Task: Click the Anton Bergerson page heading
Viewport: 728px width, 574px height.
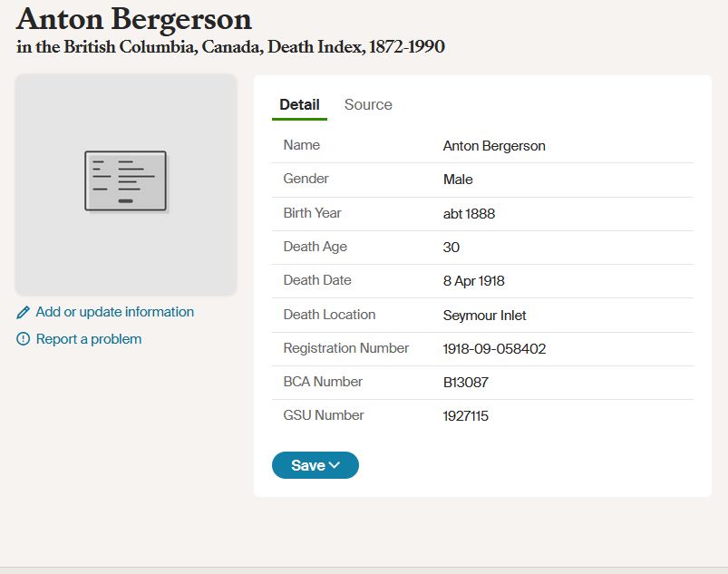Action: (133, 20)
